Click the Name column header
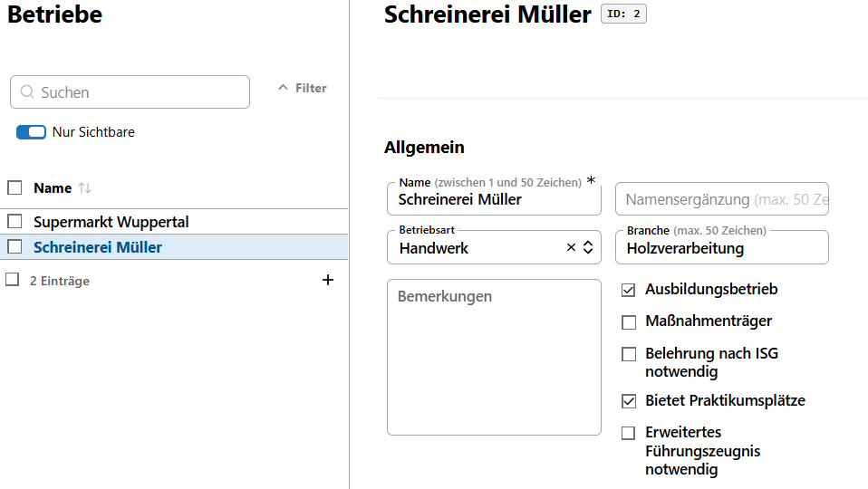The height and width of the screenshot is (489, 868). (53, 188)
